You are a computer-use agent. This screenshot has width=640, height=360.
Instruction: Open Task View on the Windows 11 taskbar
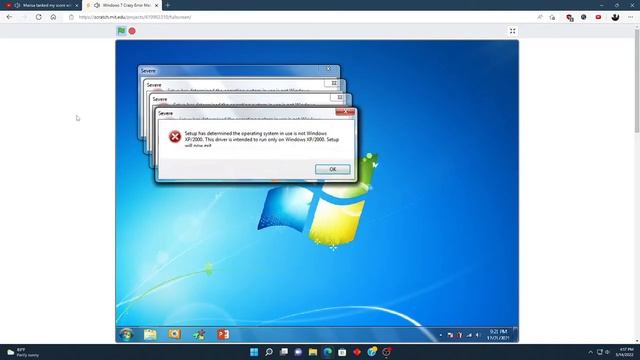point(284,352)
